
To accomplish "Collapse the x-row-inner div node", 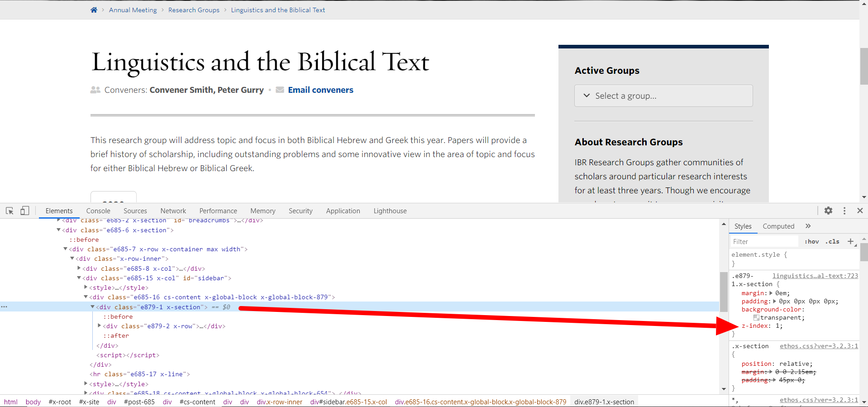I will pos(72,259).
